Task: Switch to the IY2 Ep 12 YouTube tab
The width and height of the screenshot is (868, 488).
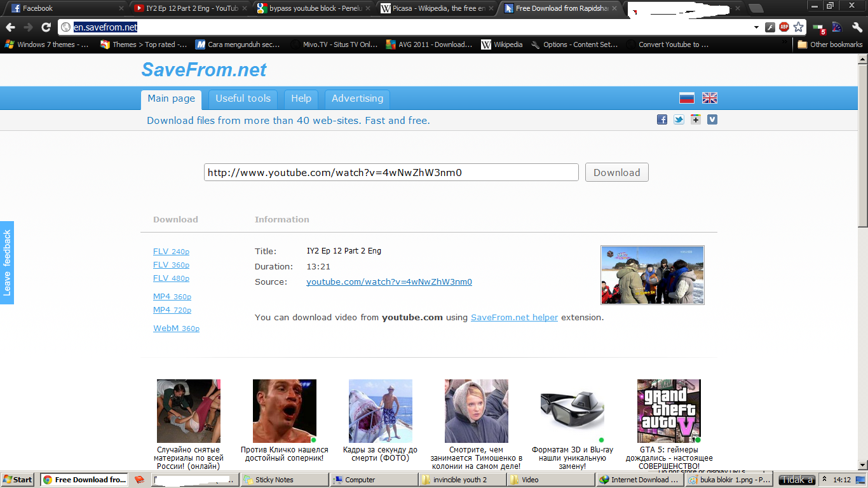Action: [189, 8]
